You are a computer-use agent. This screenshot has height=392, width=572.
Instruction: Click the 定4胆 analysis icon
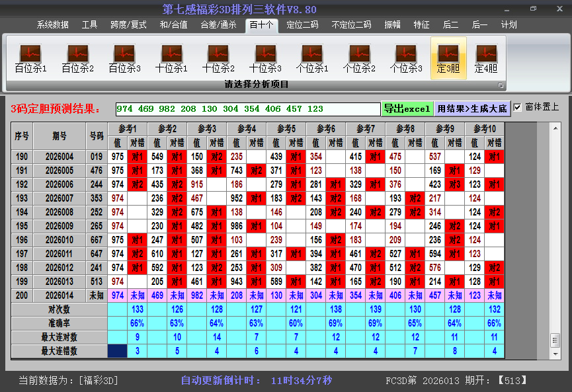point(486,58)
